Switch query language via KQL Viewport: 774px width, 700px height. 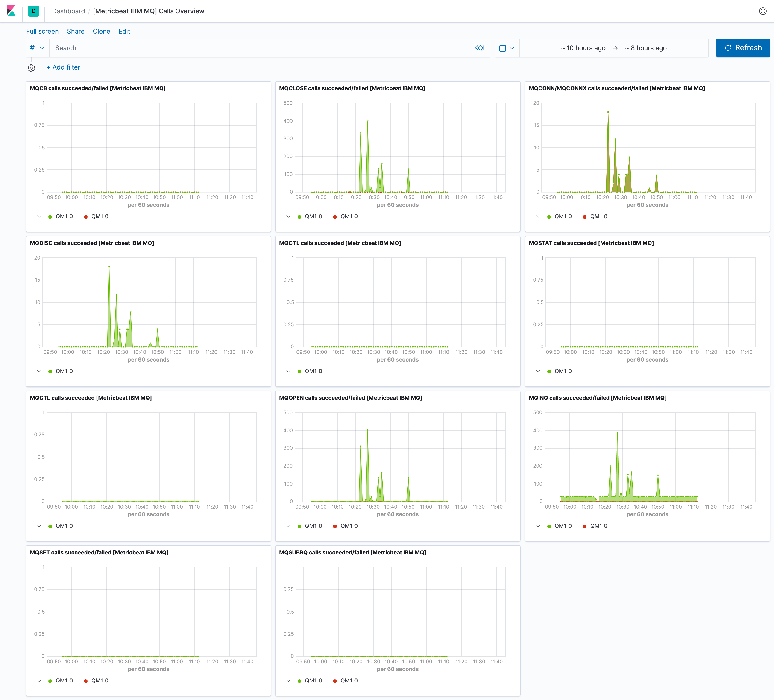[x=480, y=48]
